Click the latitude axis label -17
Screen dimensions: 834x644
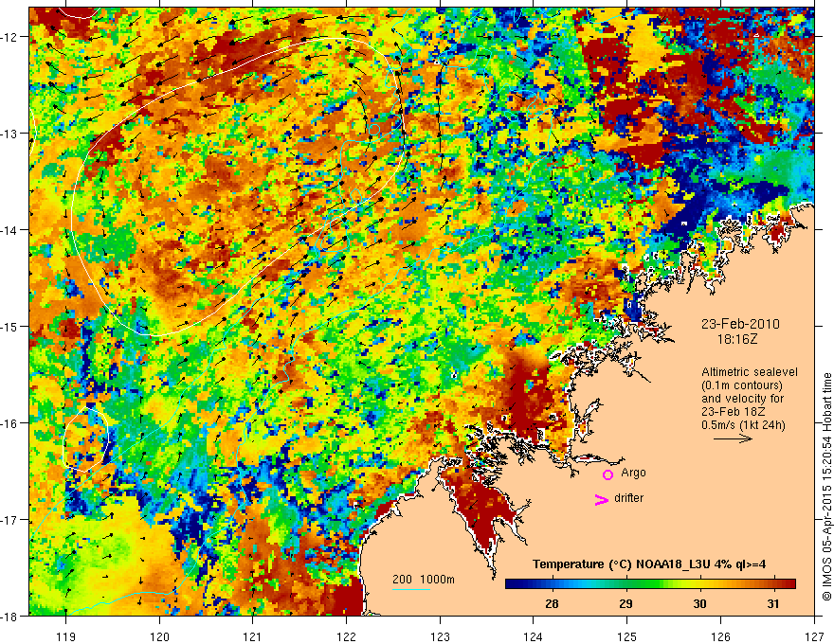(9, 520)
